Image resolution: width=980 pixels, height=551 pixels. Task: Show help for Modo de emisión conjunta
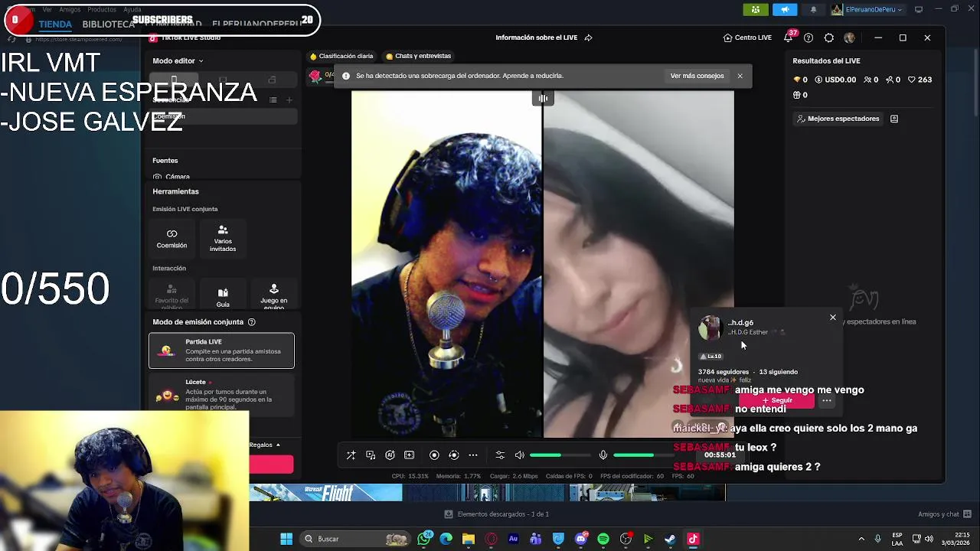pyautogui.click(x=251, y=322)
